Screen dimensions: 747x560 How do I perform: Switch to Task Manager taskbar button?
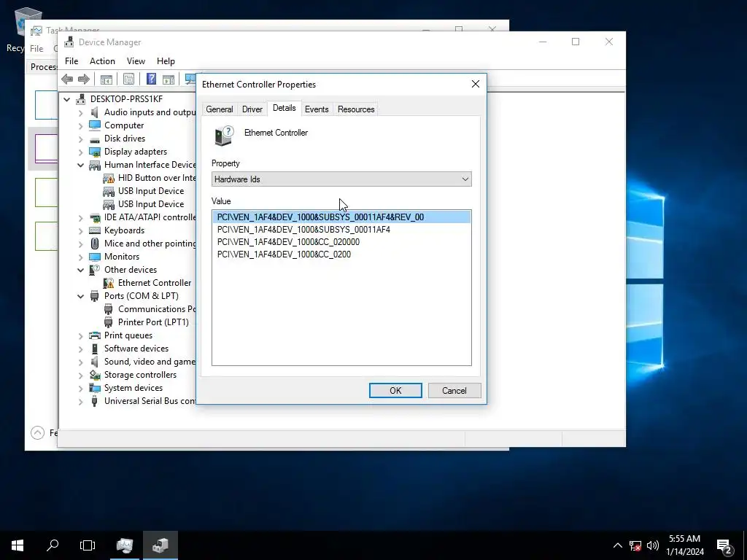click(x=125, y=545)
